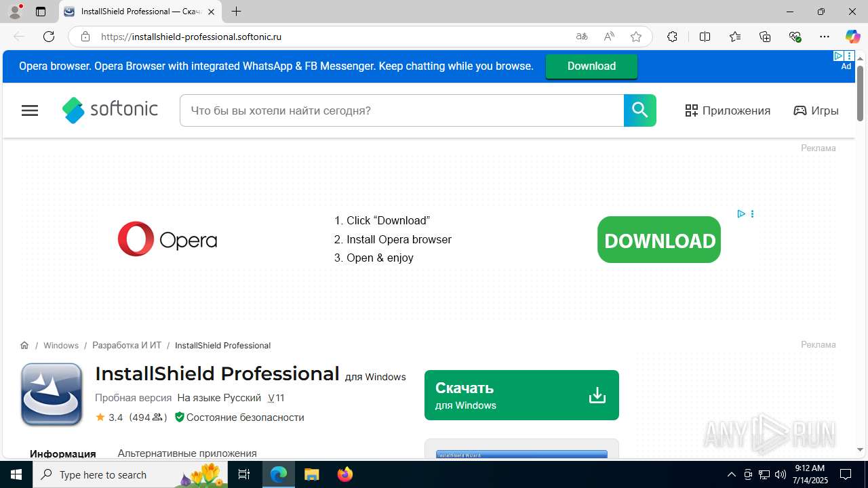Click the InstallShield Professional app icon
This screenshot has width=868, height=488.
pyautogui.click(x=52, y=394)
